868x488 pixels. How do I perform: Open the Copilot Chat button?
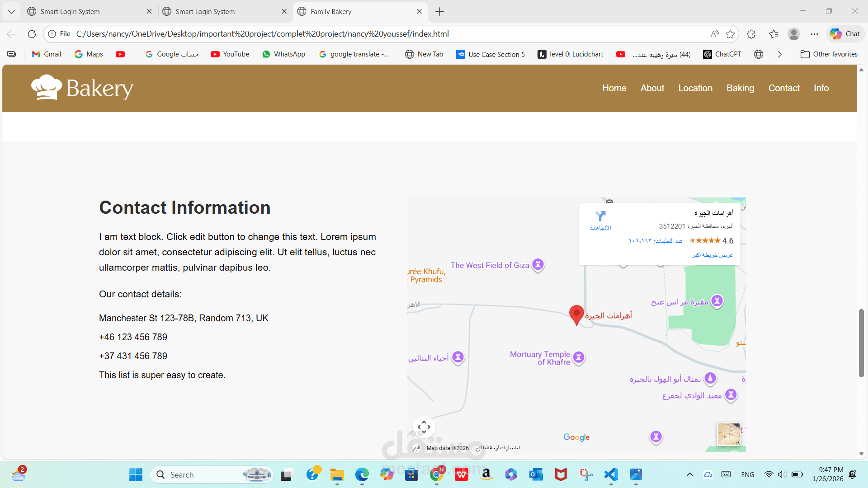(845, 34)
